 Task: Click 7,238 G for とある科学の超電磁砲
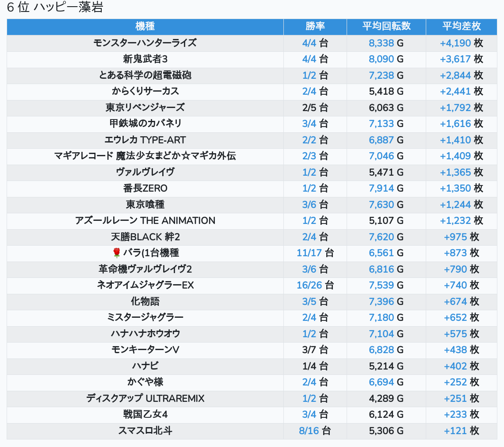tap(381, 75)
